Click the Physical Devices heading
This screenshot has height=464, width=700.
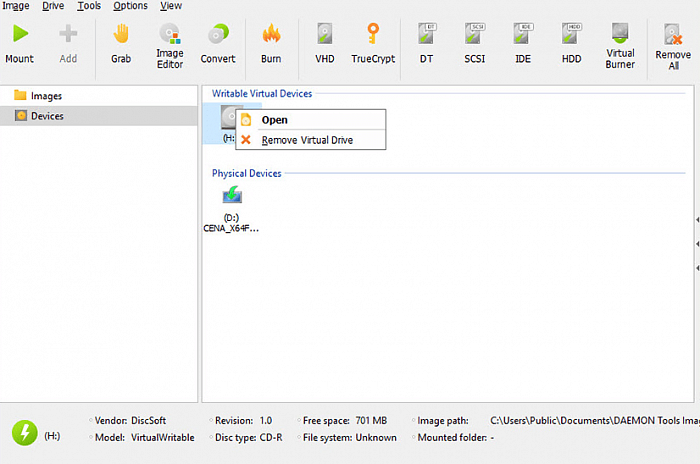(x=246, y=173)
